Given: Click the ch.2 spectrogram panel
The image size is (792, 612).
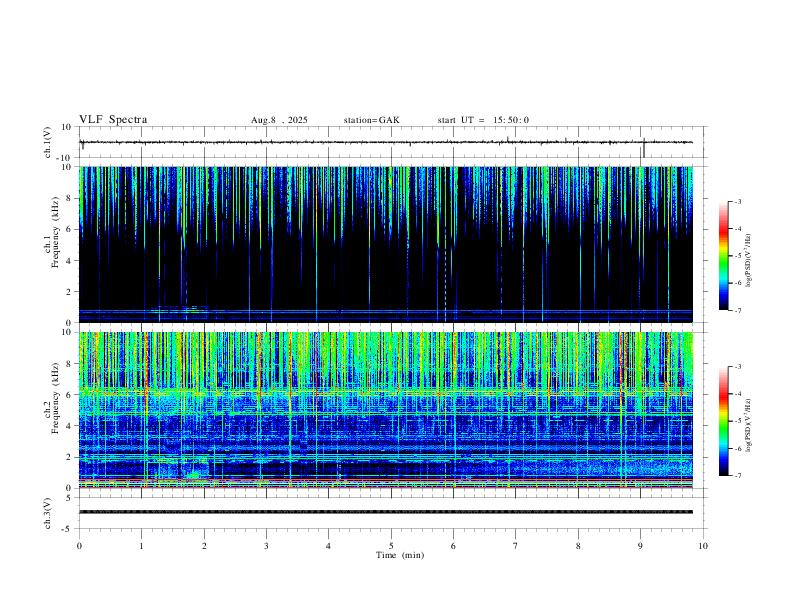Looking at the screenshot, I should pos(386,410).
